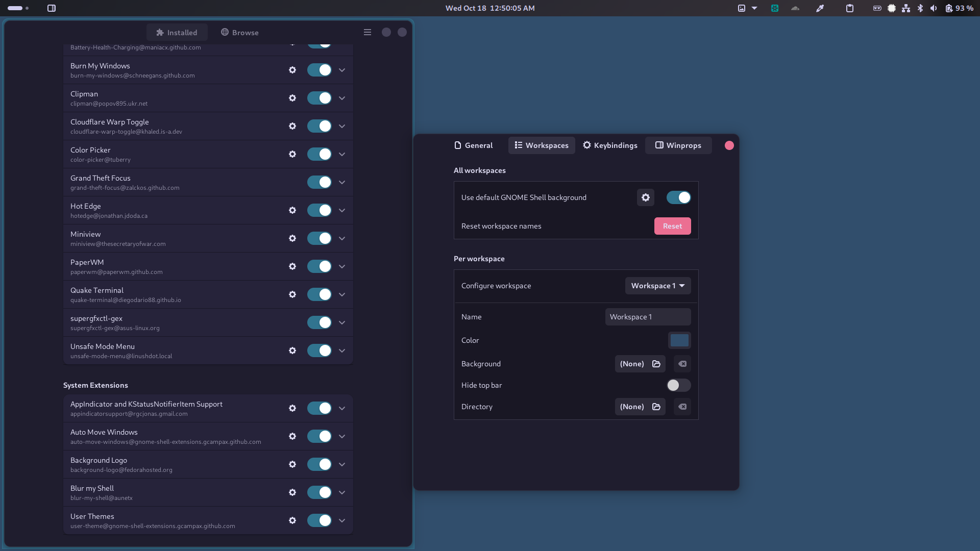Open the Workspace 1 dropdown
The image size is (980, 551).
(x=658, y=286)
